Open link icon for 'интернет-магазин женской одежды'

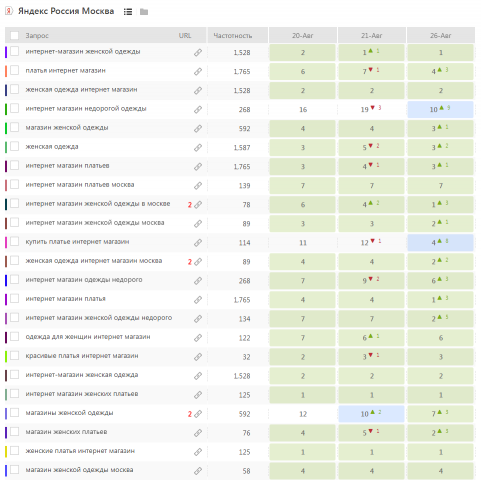pyautogui.click(x=198, y=52)
